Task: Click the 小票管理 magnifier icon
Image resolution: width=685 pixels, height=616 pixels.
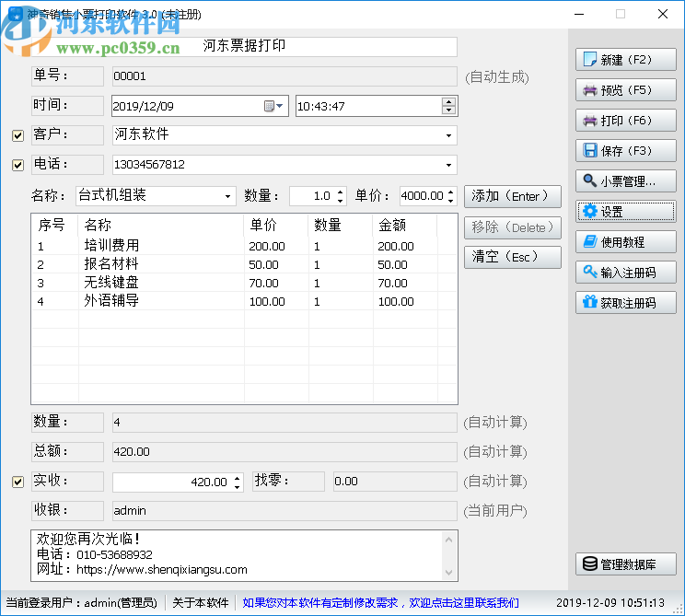Action: coord(590,180)
